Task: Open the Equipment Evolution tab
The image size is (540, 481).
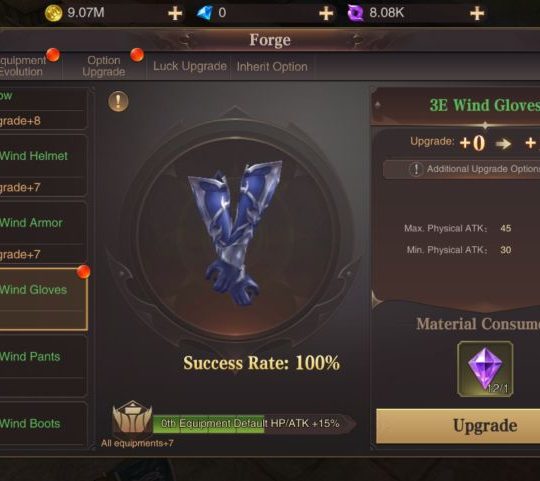Action: click(23, 66)
